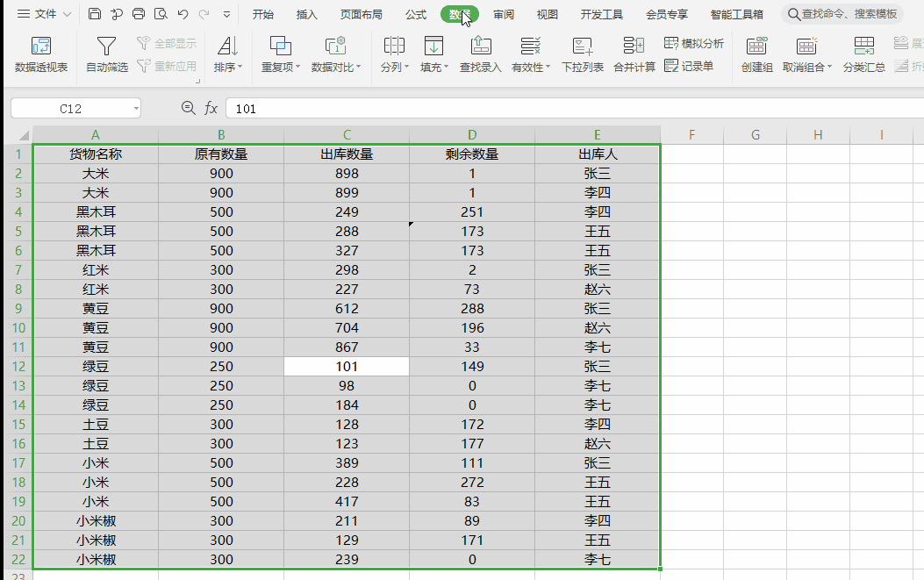Switch to the 视图 tab
Viewport: 924px width, 580px height.
point(547,14)
